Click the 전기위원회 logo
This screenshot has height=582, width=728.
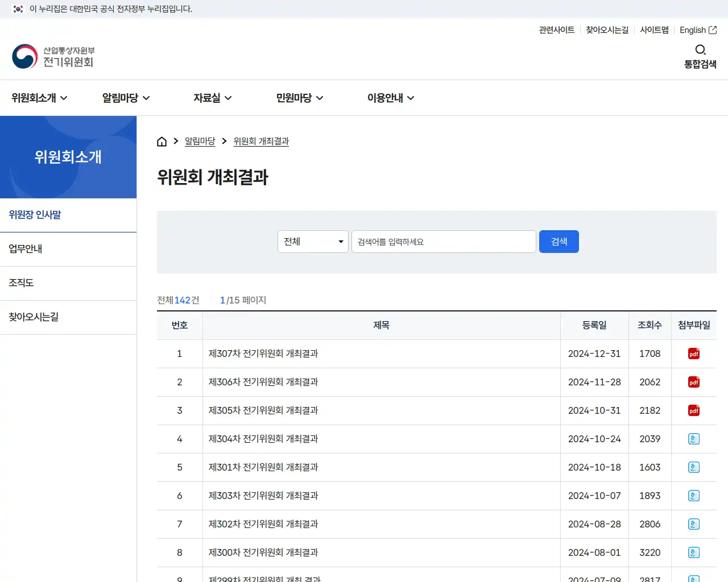point(53,56)
